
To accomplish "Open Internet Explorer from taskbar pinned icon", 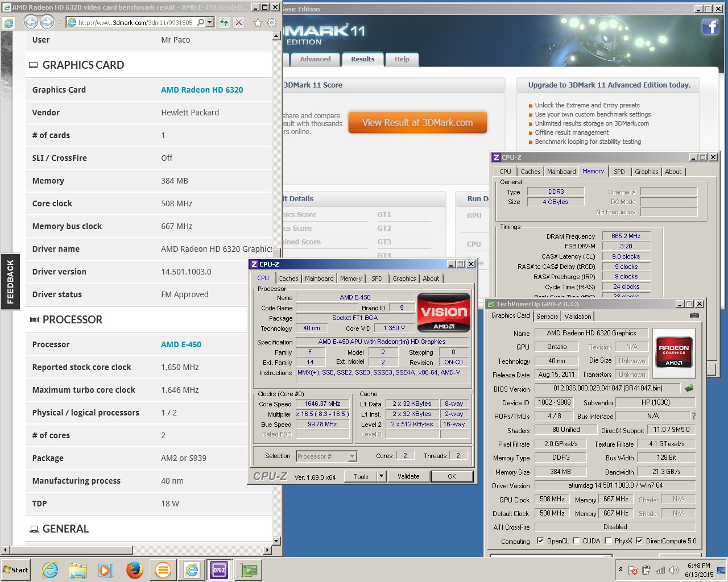I will pos(49,569).
